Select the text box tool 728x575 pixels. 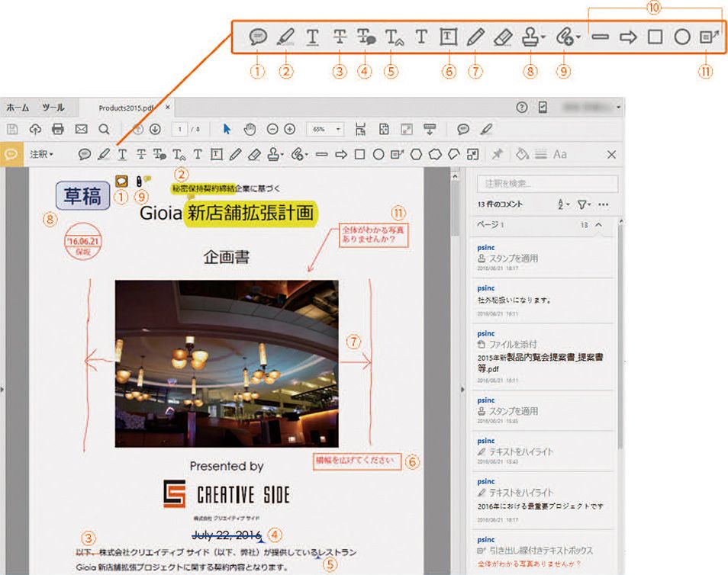click(217, 154)
